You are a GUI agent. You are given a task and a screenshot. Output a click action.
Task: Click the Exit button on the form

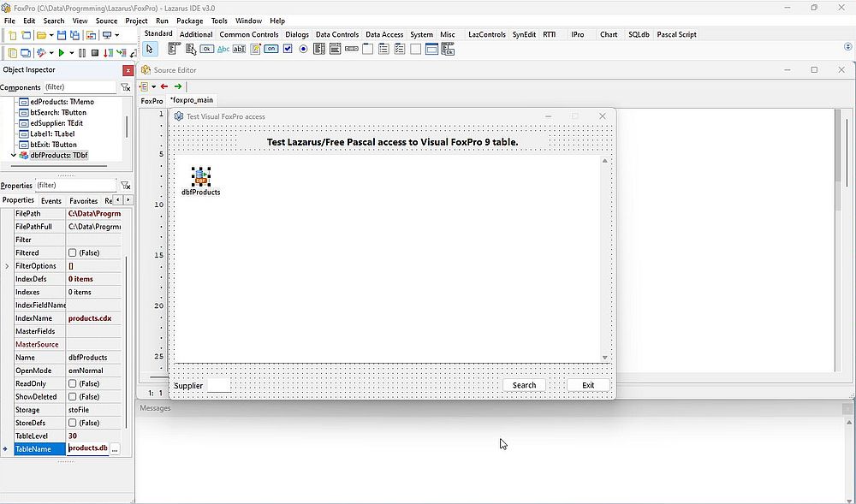pos(588,385)
